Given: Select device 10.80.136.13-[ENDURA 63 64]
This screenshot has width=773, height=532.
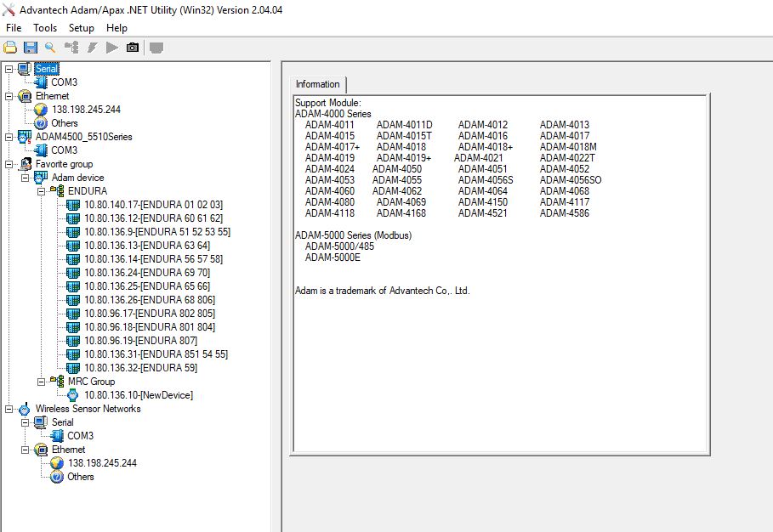Looking at the screenshot, I should (x=147, y=246).
